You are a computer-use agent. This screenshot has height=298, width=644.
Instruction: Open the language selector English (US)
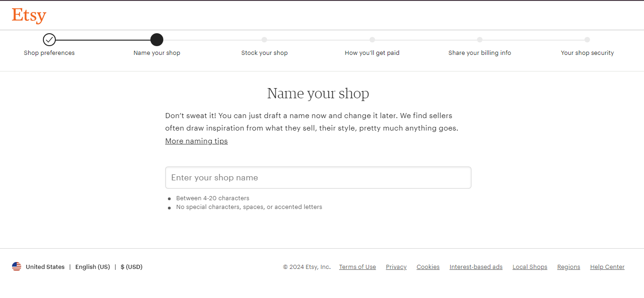[x=92, y=267]
